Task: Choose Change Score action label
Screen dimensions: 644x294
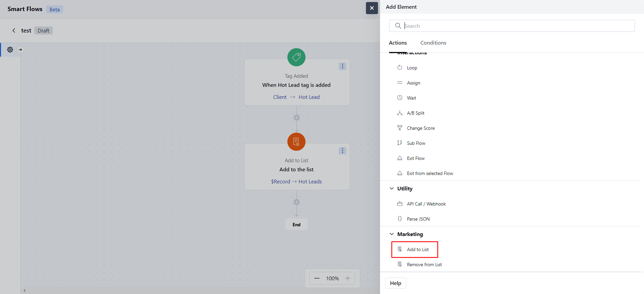Action: pos(421,128)
